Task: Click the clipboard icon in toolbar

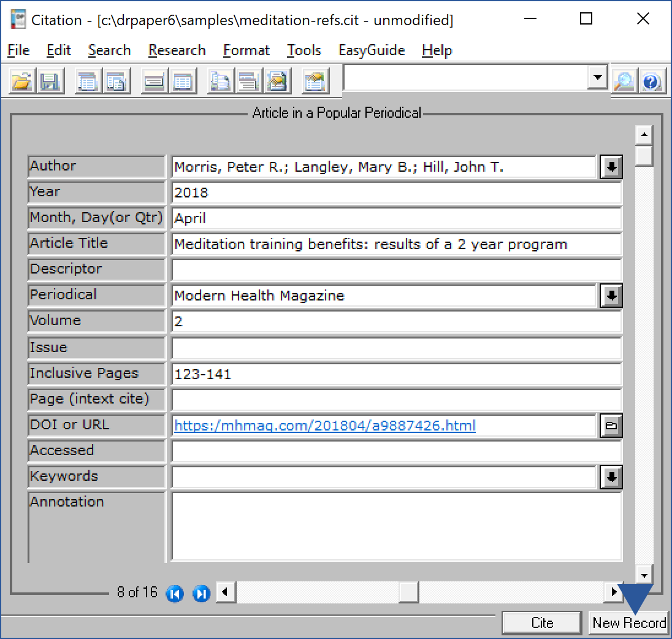Action: click(x=316, y=82)
